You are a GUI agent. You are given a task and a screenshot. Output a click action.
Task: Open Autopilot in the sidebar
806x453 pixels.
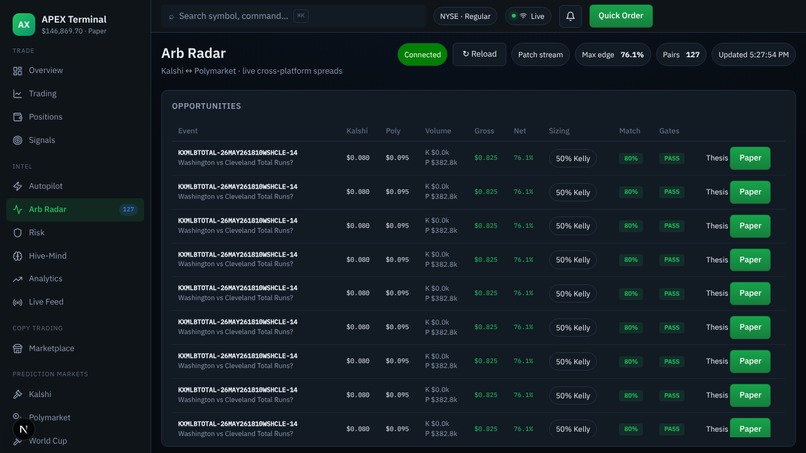[75, 186]
